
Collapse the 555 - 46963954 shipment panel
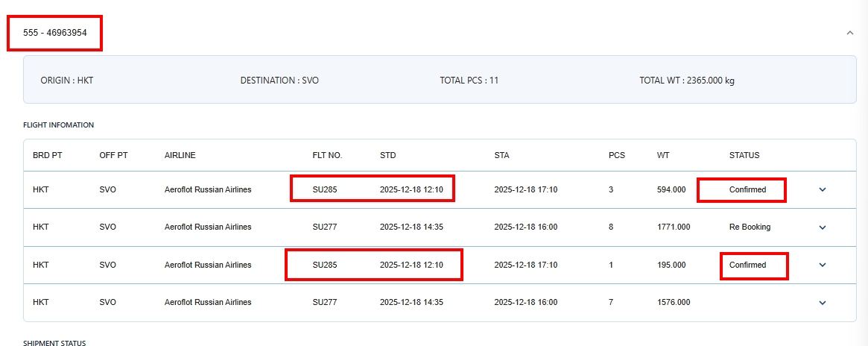click(x=850, y=33)
